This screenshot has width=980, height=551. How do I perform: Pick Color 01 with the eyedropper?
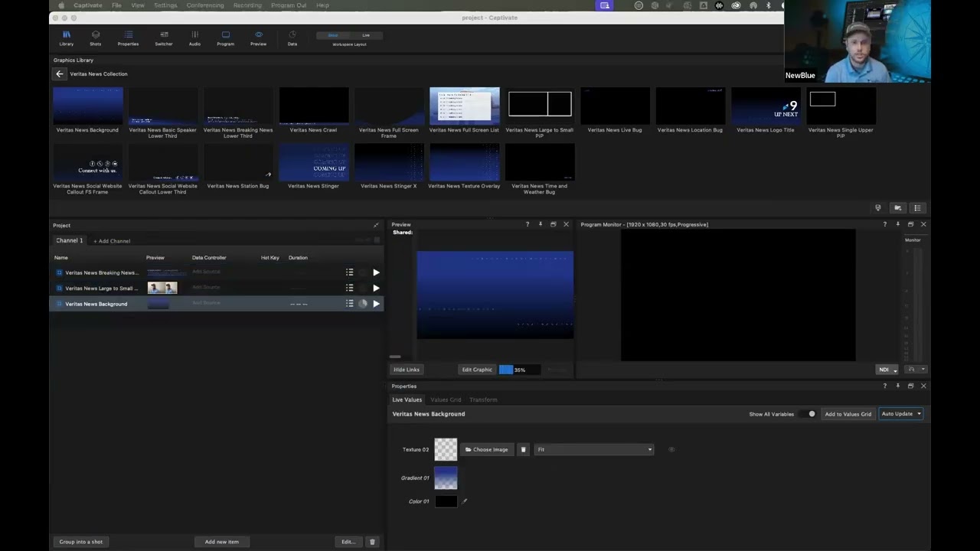point(464,501)
